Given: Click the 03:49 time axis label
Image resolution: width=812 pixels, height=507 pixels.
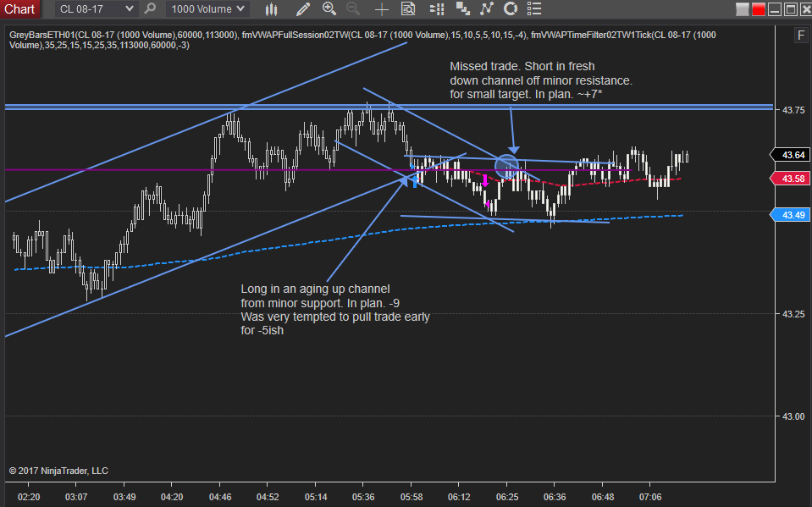Looking at the screenshot, I should [x=124, y=497].
